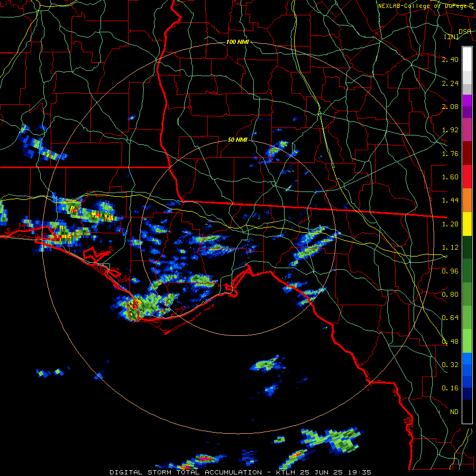
Task: Select the 2.24 legend value
Action: (450, 83)
